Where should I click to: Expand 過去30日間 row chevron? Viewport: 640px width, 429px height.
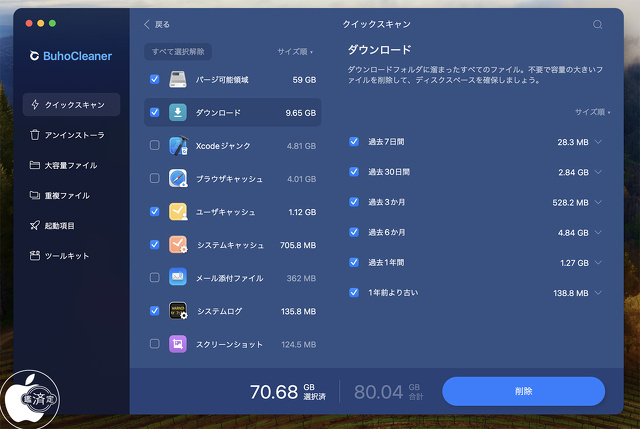[x=598, y=172]
